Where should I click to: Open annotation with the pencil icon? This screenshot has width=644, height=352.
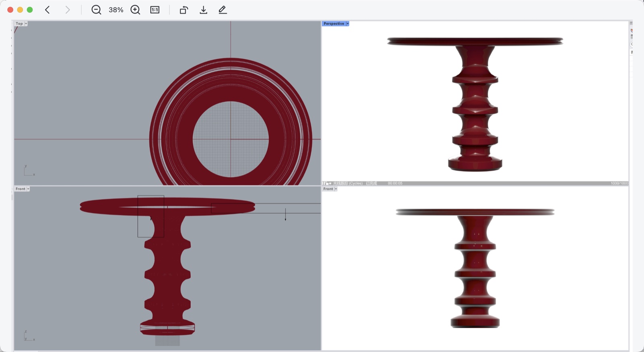coord(223,10)
